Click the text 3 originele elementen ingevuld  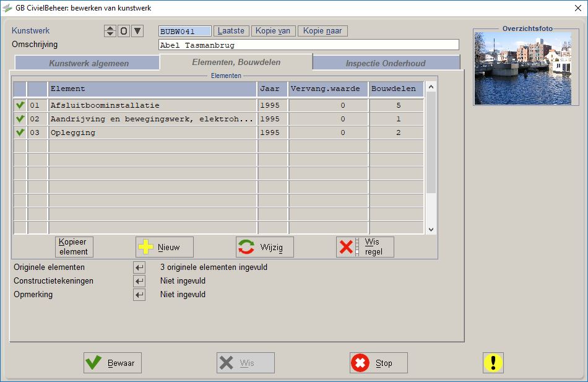tap(214, 267)
